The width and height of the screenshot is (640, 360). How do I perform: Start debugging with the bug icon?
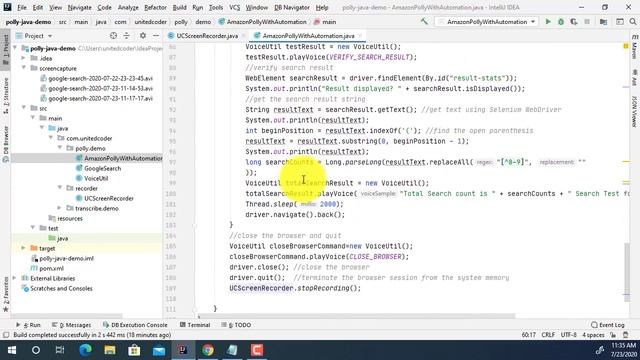(561, 22)
